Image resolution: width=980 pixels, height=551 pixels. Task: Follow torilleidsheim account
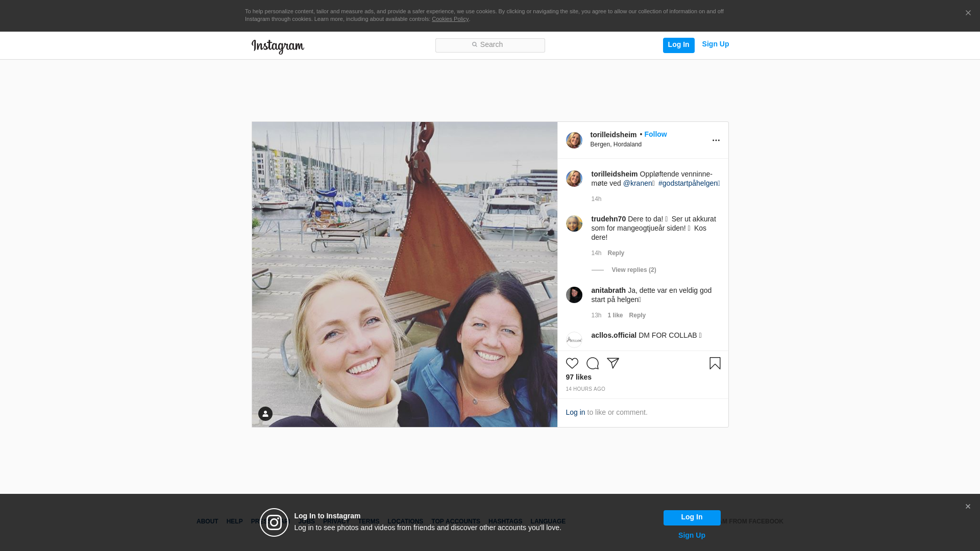(x=655, y=134)
